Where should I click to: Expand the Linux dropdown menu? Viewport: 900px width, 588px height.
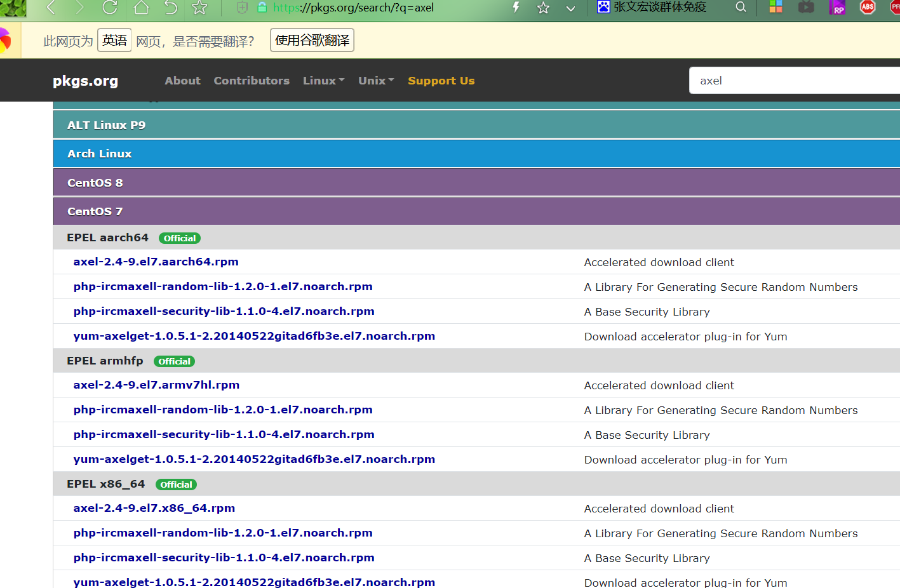click(x=323, y=81)
